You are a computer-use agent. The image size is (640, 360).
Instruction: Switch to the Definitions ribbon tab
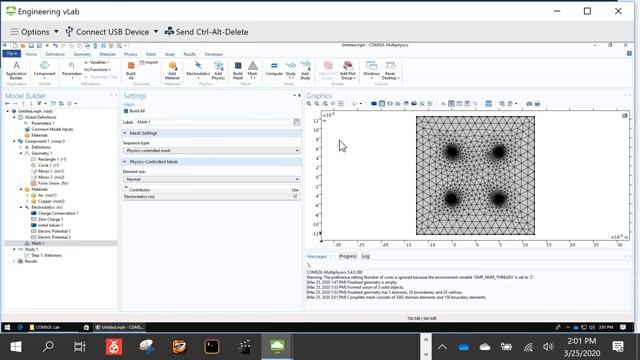coord(55,54)
